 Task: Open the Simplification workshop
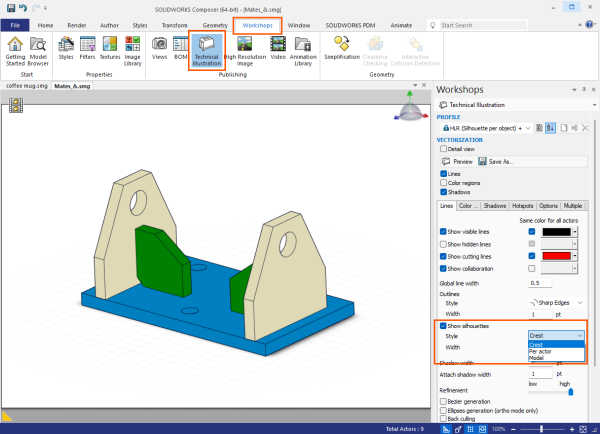click(x=342, y=48)
